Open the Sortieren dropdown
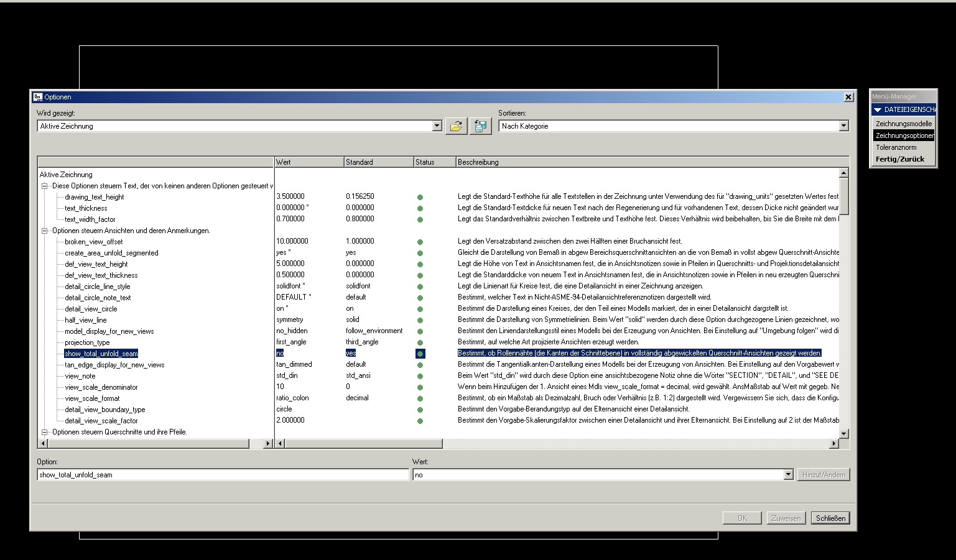956x560 pixels. (x=843, y=126)
